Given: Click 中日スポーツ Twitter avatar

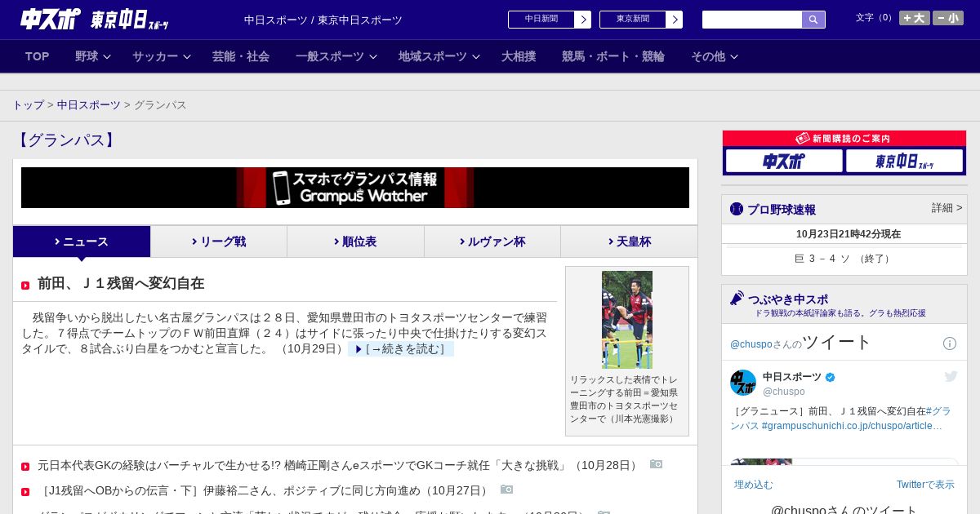Looking at the screenshot, I should (743, 383).
